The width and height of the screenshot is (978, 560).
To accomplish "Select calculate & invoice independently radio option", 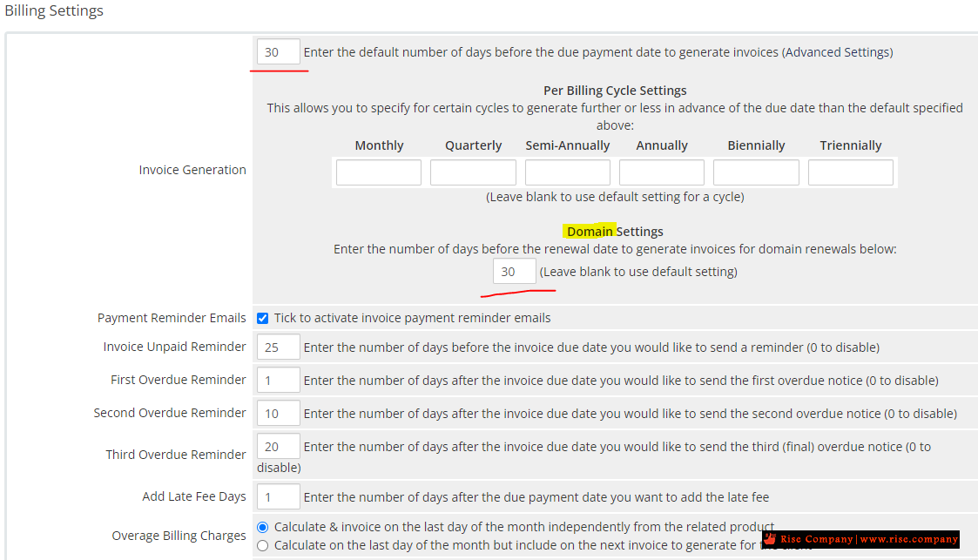I will [263, 527].
